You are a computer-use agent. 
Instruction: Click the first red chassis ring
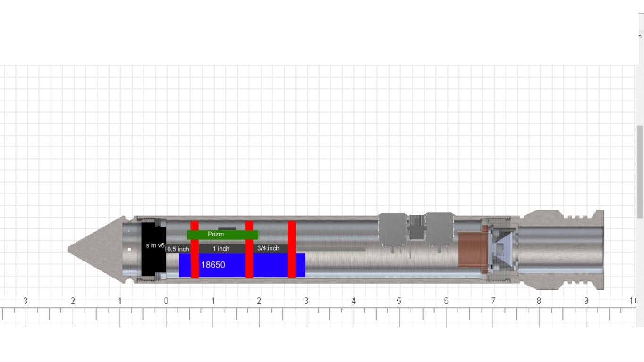(195, 248)
